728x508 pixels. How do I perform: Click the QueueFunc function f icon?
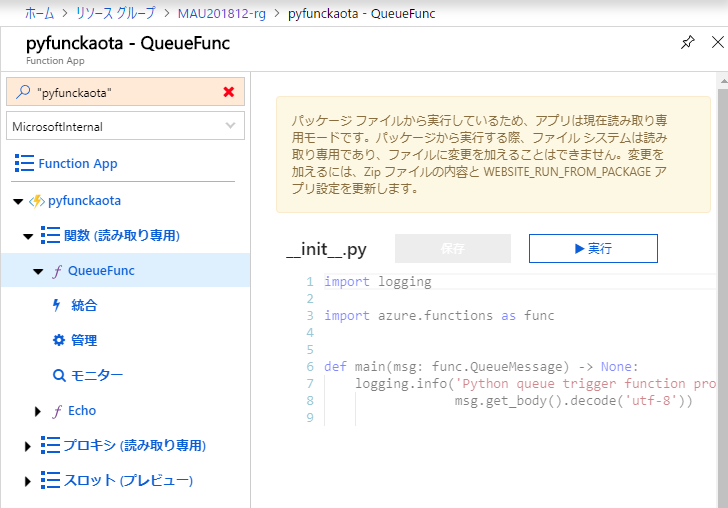[57, 271]
